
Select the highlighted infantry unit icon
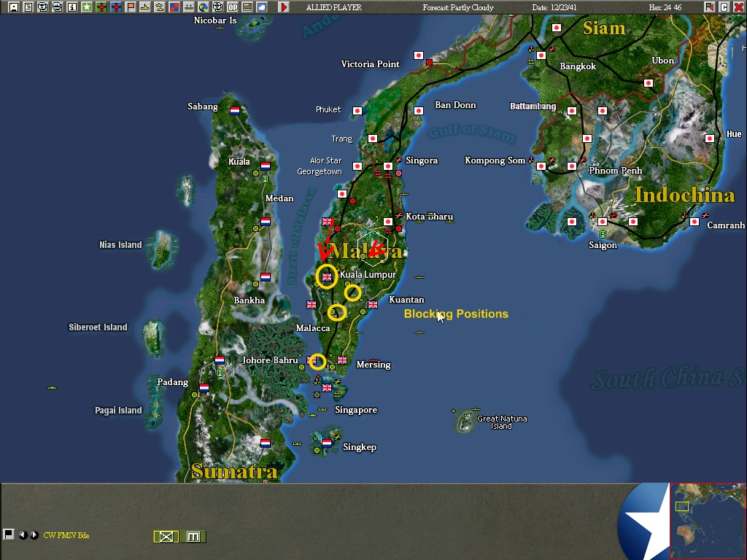point(166,537)
